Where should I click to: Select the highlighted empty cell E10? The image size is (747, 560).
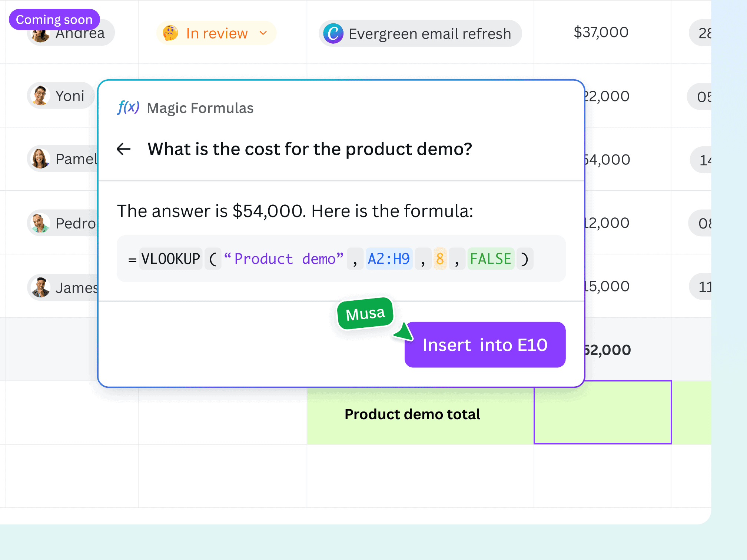coord(602,412)
